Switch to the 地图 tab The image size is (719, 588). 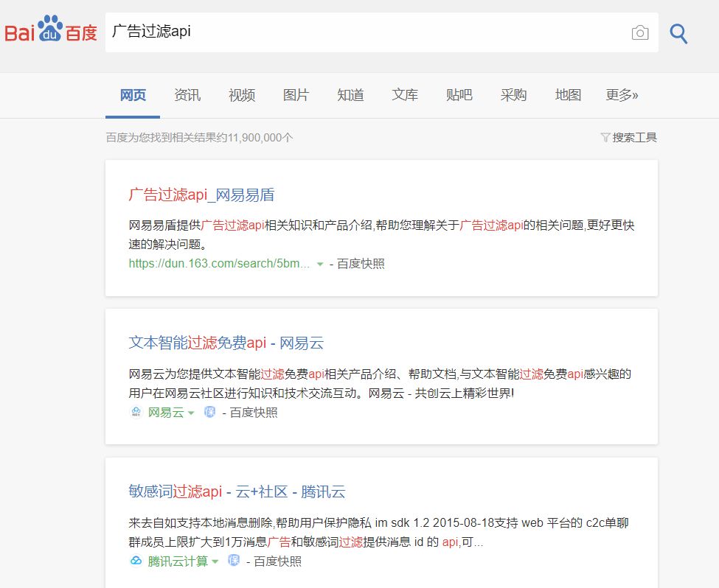point(568,95)
